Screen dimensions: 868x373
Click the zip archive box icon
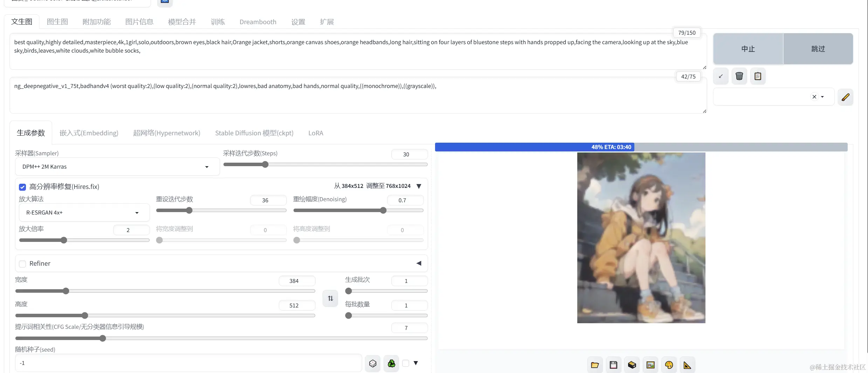(632, 365)
